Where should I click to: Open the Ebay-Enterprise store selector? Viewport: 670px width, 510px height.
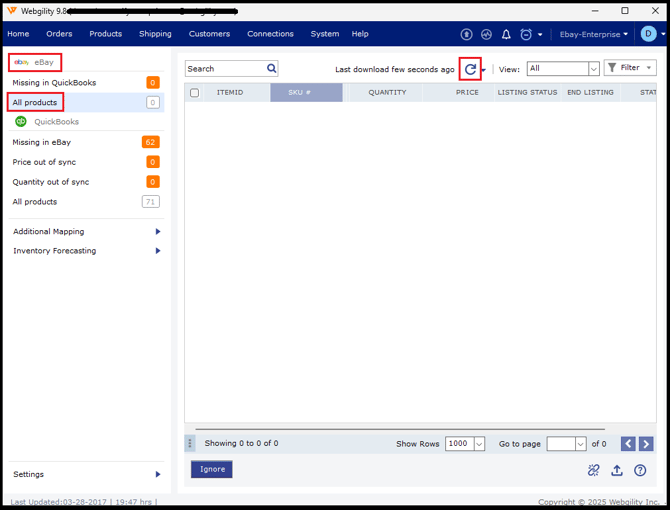(594, 34)
